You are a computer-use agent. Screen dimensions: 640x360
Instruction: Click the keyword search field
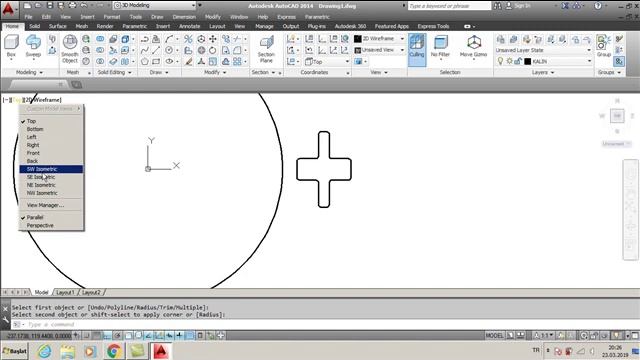tap(449, 6)
